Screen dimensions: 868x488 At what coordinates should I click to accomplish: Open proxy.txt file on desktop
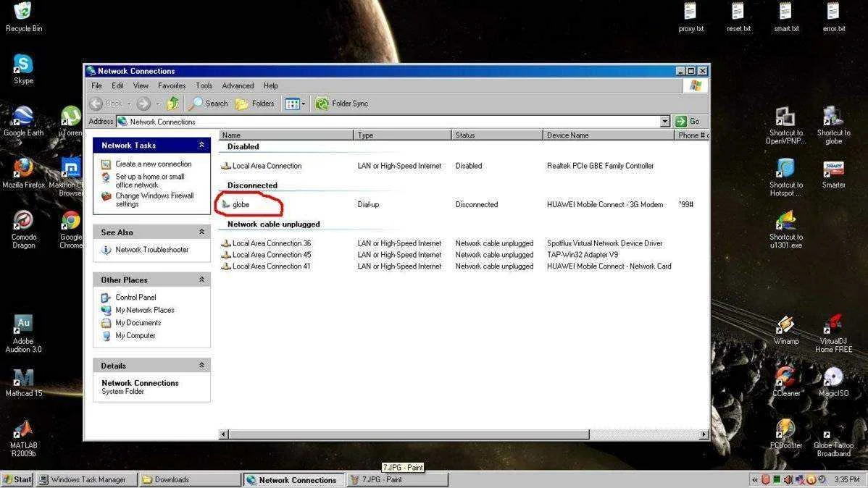(x=690, y=17)
